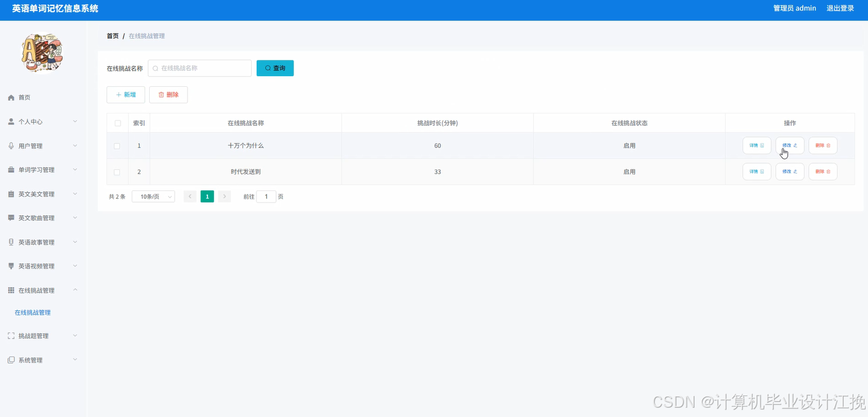Screen dimensions: 868x417
Task: Click 管理员 admin in the top bar
Action: pyautogui.click(x=795, y=8)
